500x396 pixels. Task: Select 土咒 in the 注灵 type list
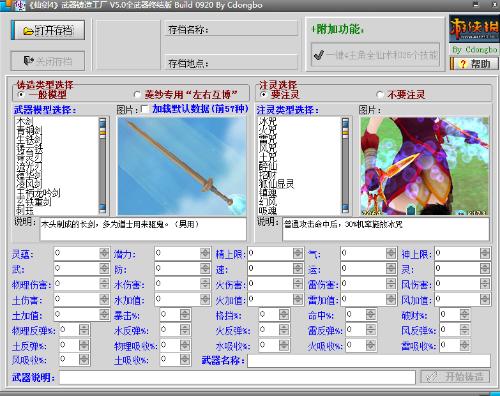click(x=268, y=157)
